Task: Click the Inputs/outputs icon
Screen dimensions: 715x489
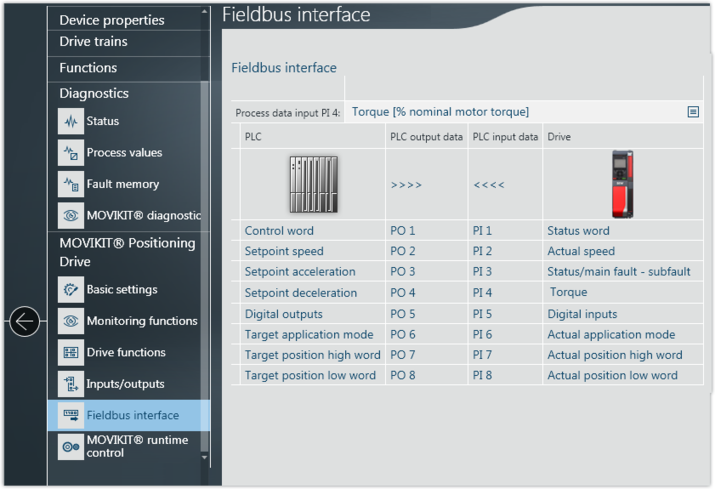Action: coord(70,384)
